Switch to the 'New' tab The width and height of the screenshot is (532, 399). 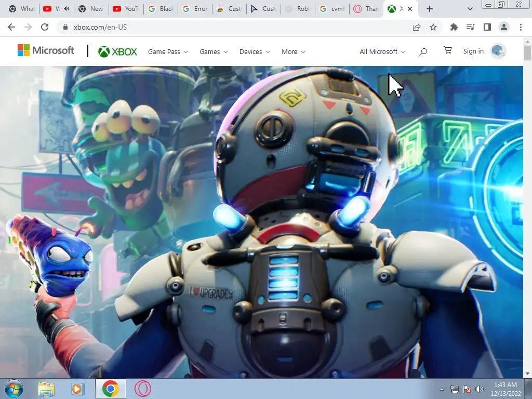click(91, 9)
